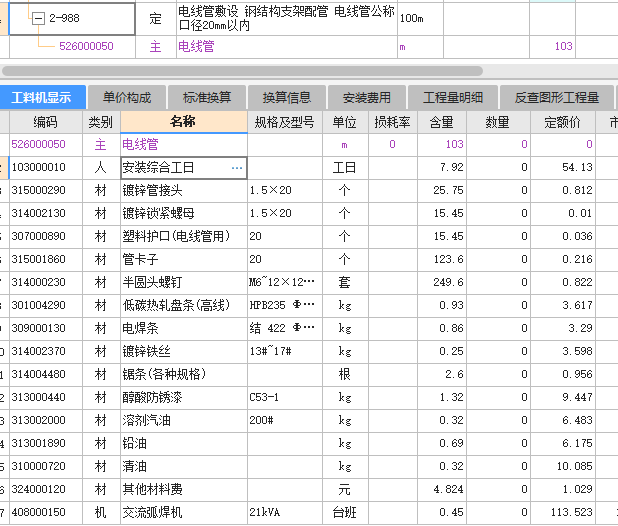Click the 7.92 含量 value
Screen dimensions: 618x526
tap(452, 167)
